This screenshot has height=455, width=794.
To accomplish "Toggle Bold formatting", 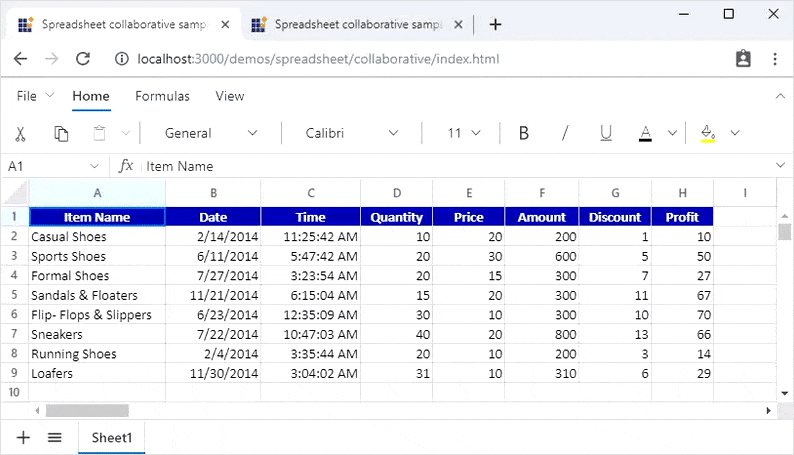I will tap(524, 133).
